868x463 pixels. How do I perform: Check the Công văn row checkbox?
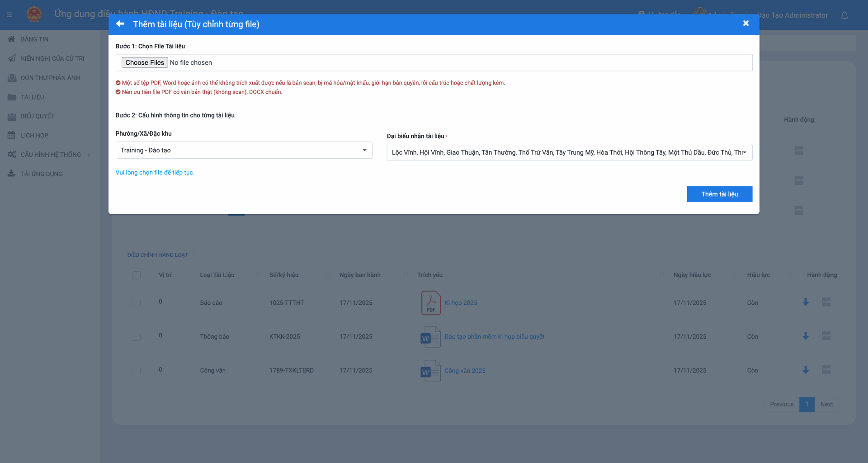(136, 371)
